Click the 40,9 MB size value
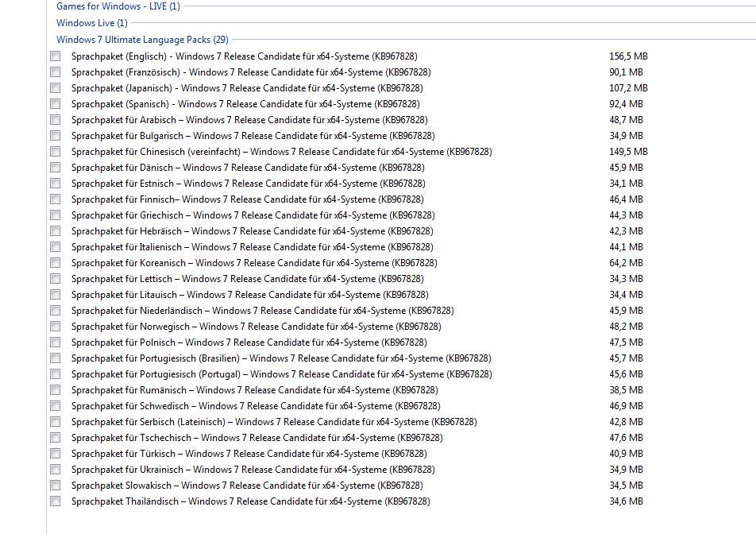The width and height of the screenshot is (756, 534). click(x=626, y=454)
